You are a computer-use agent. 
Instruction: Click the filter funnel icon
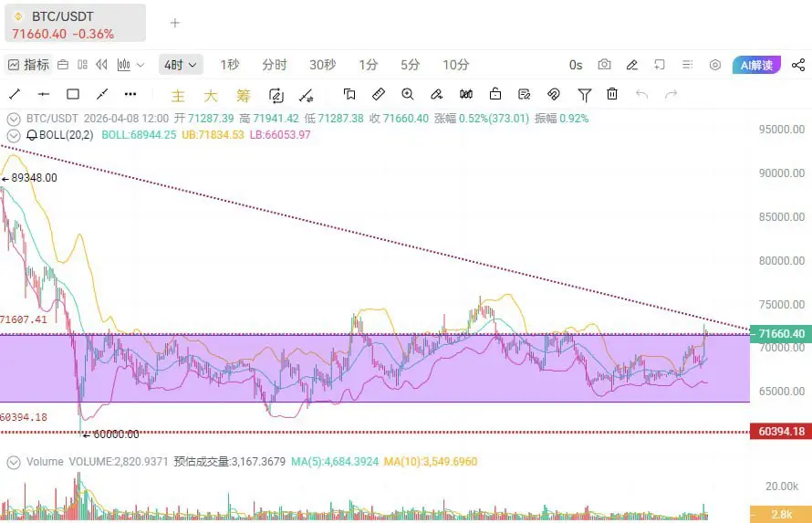pyautogui.click(x=584, y=95)
